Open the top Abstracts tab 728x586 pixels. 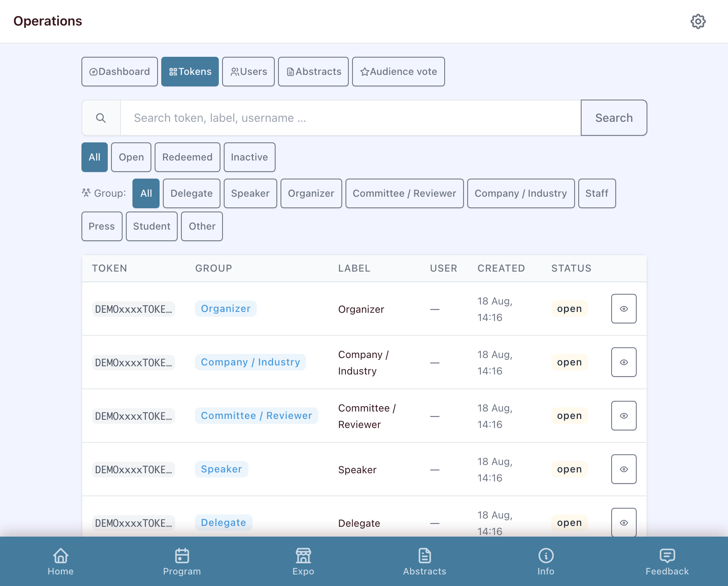click(x=313, y=72)
